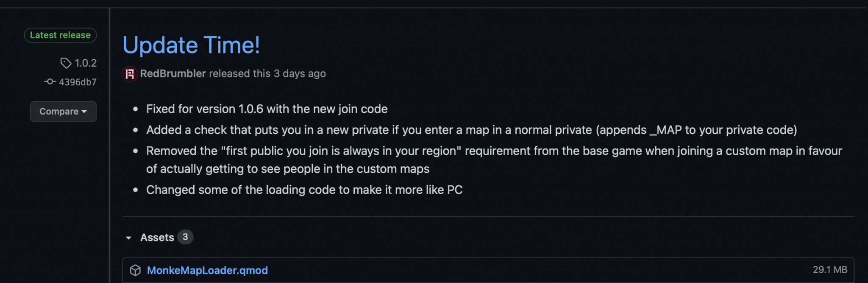Image resolution: width=868 pixels, height=283 pixels.
Task: Click the tag icon next to 1.0.2
Action: 66,63
